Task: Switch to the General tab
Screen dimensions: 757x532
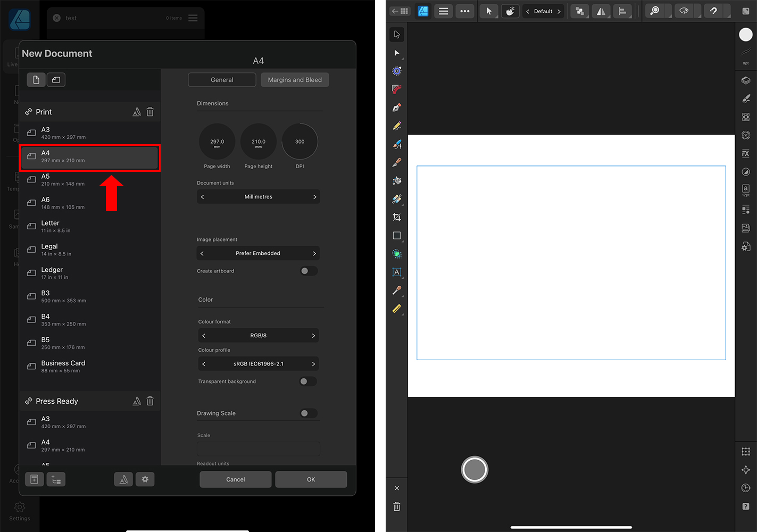Action: (222, 80)
